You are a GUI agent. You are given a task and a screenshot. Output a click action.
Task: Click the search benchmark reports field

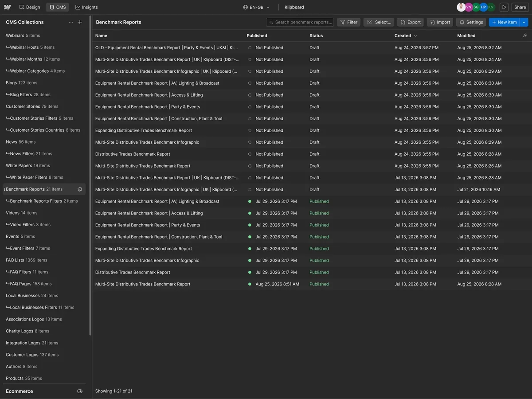point(300,22)
